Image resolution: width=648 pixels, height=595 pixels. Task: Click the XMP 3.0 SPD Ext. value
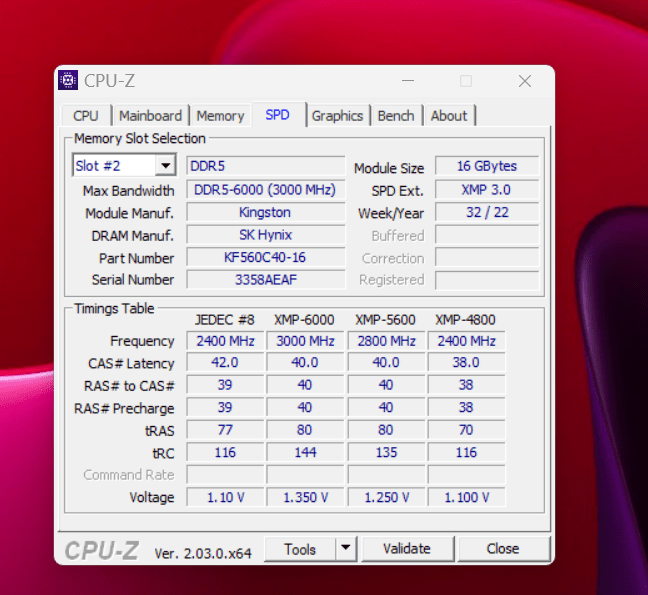487,190
